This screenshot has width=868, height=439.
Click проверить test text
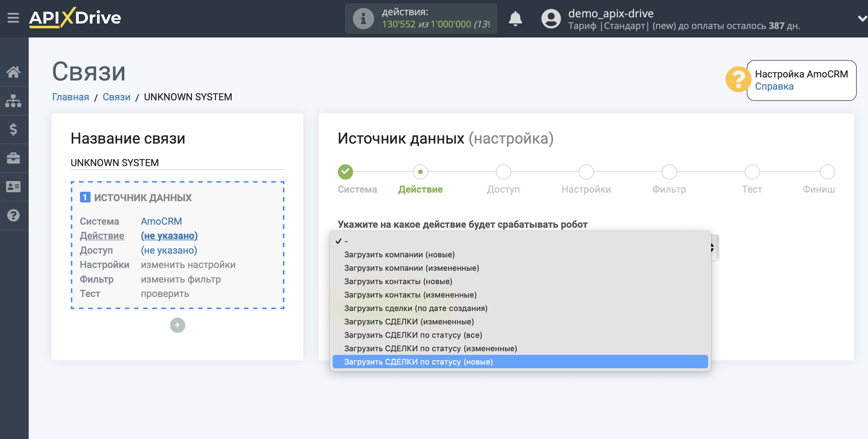[x=165, y=294]
